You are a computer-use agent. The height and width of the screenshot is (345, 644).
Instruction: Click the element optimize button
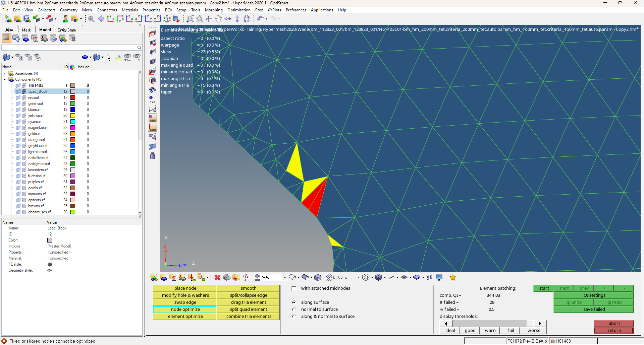coord(185,317)
